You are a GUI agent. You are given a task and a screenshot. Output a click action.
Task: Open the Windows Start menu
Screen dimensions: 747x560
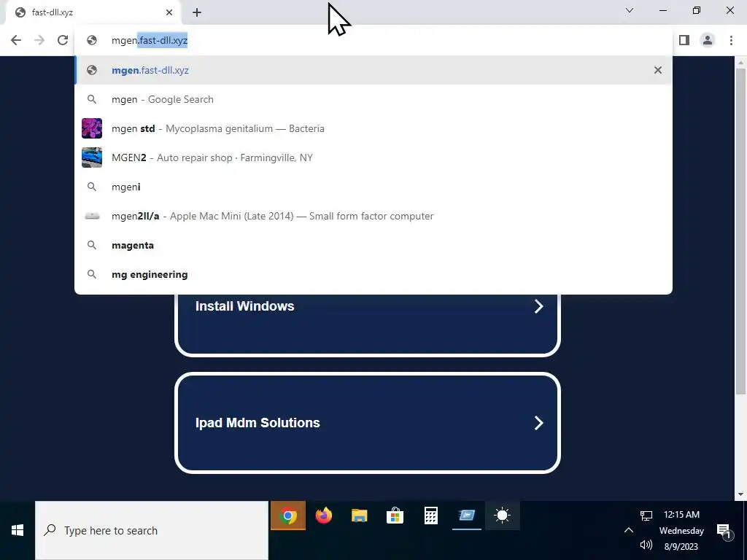point(18,531)
